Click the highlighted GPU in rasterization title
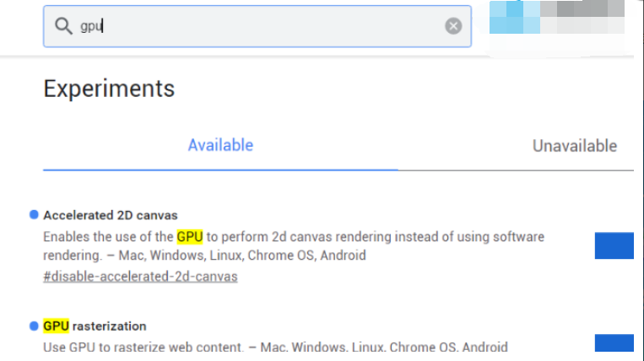This screenshot has height=361, width=644. tap(56, 326)
